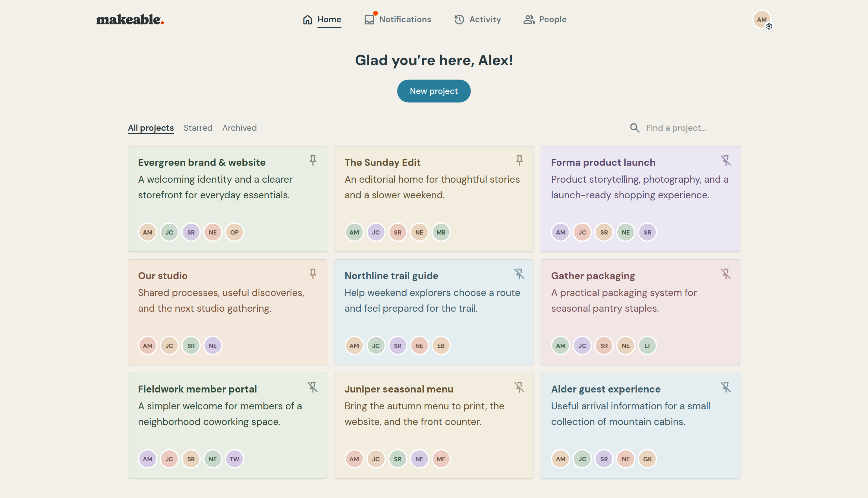This screenshot has width=868, height=498.
Task: Click the Activity history clock icon
Action: 459,20
